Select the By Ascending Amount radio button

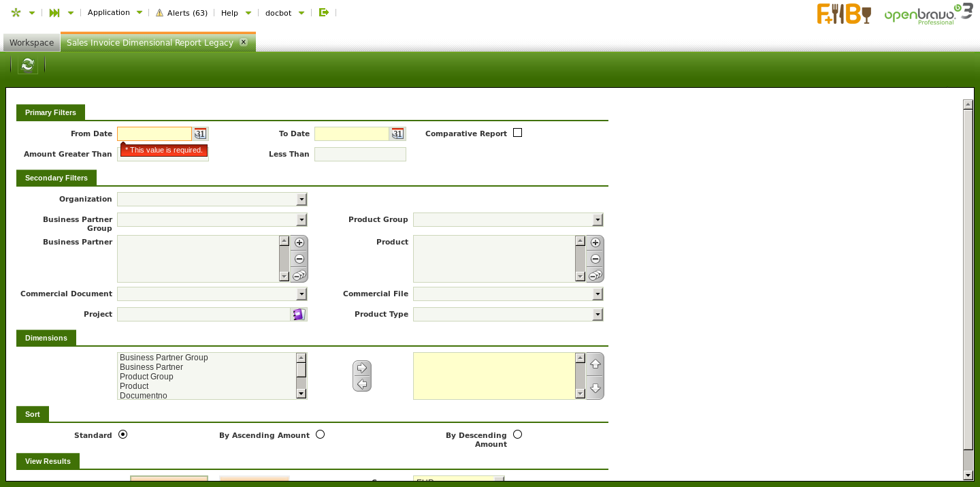[x=320, y=435]
